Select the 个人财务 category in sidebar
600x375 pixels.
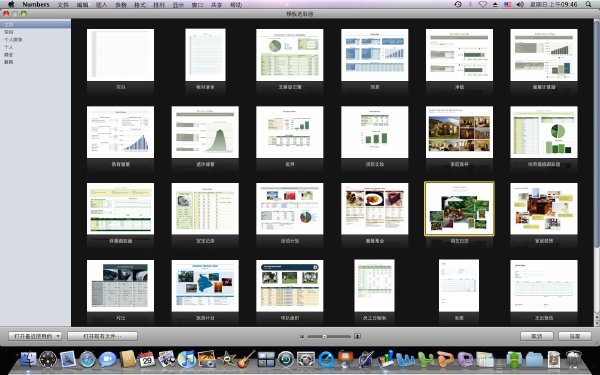[13, 39]
